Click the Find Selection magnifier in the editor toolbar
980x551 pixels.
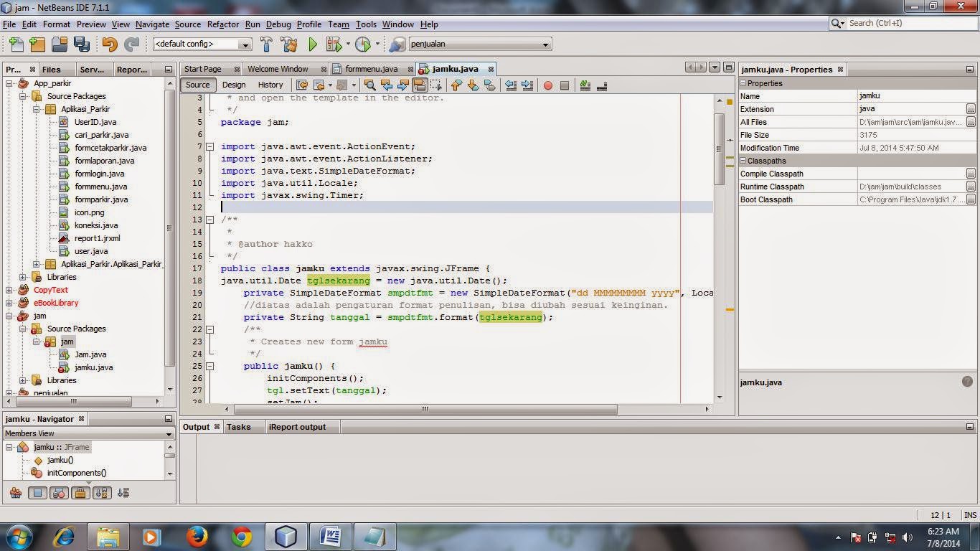click(x=370, y=85)
